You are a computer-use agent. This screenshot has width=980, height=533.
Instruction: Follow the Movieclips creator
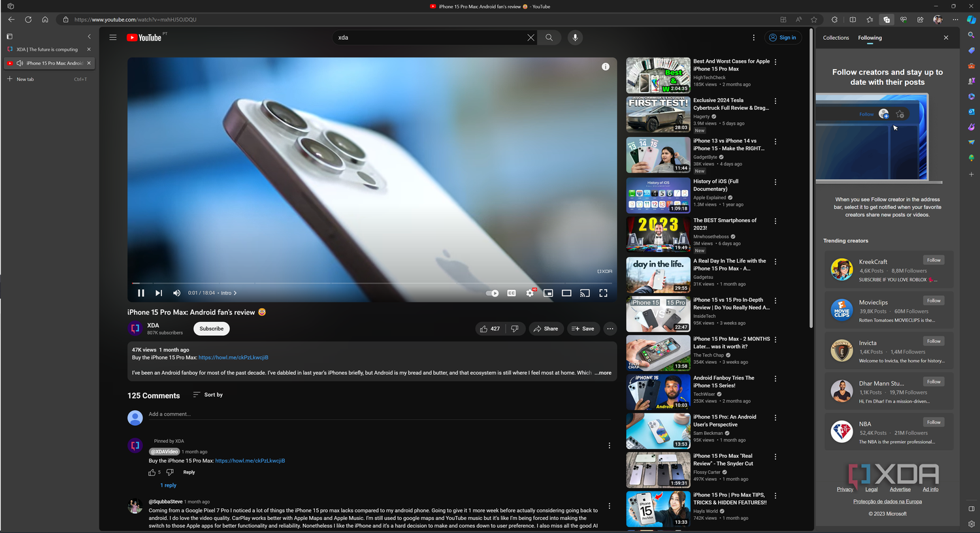click(x=934, y=300)
